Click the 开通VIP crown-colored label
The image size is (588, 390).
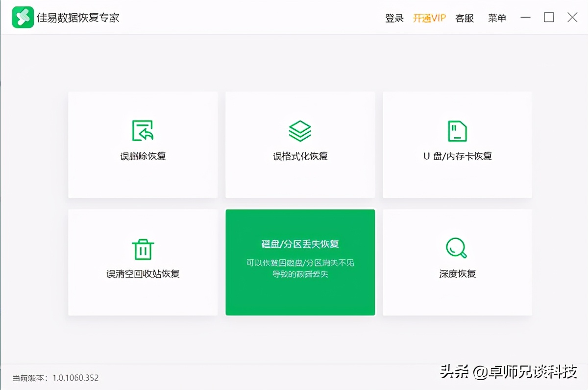pyautogui.click(x=429, y=18)
